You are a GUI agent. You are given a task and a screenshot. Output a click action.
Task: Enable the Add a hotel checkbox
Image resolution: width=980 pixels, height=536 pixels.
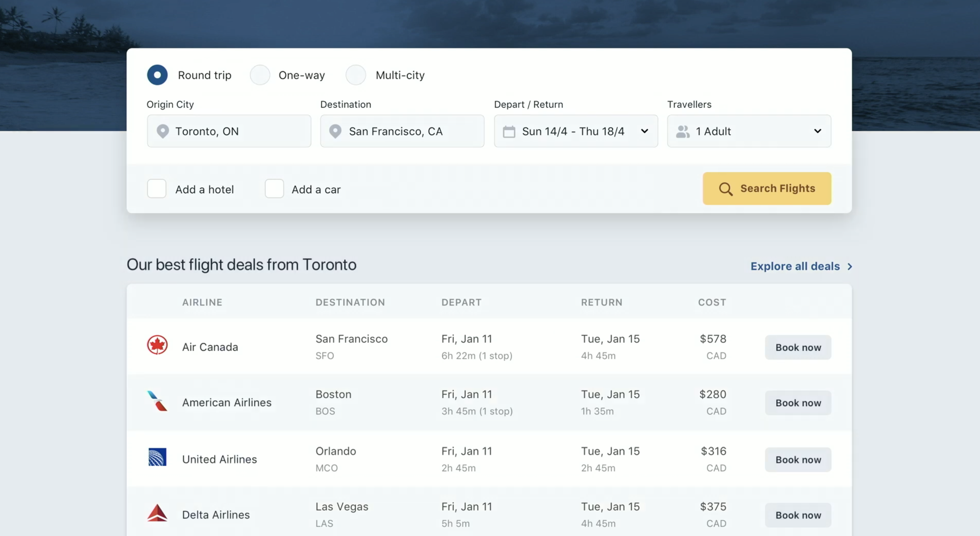(157, 189)
